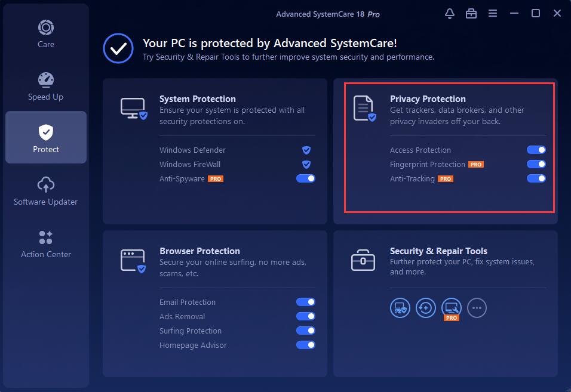571x392 pixels.
Task: Open the Care section
Action: coord(46,34)
